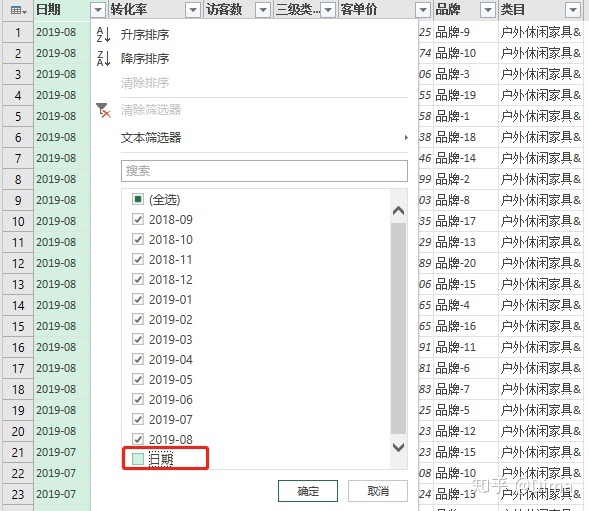589x511 pixels.
Task: Open the 类目 column filter dropdown
Action: (x=573, y=10)
